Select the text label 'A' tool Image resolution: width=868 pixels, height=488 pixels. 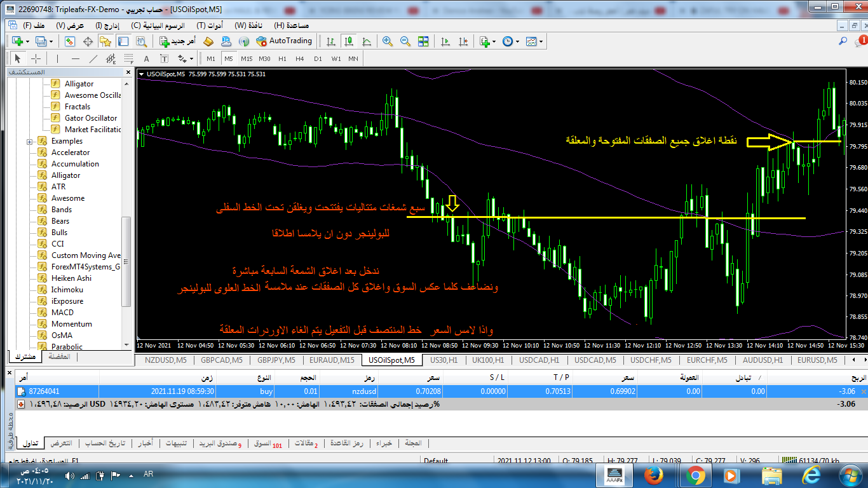(x=146, y=59)
